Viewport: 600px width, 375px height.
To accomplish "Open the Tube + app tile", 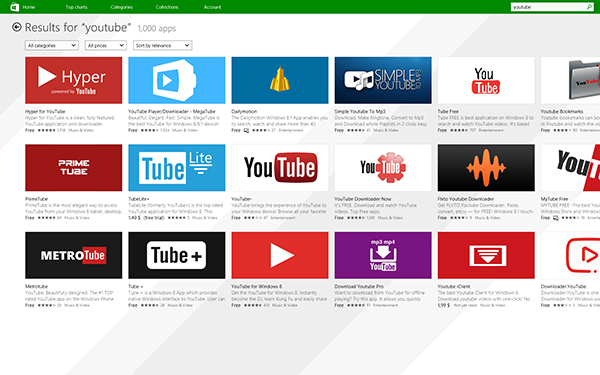I will point(177,255).
